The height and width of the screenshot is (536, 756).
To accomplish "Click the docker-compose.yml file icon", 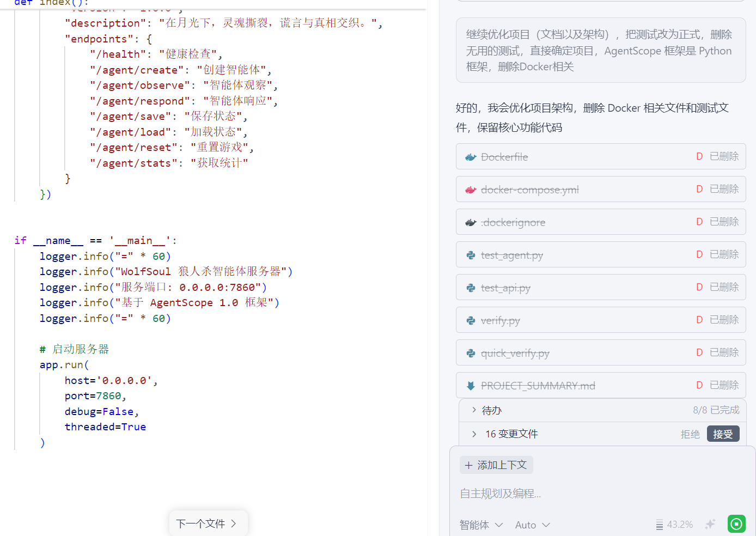I will coord(471,190).
